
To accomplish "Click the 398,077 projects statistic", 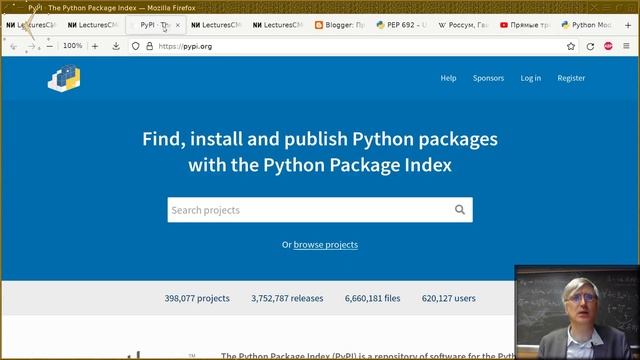I will tap(197, 298).
